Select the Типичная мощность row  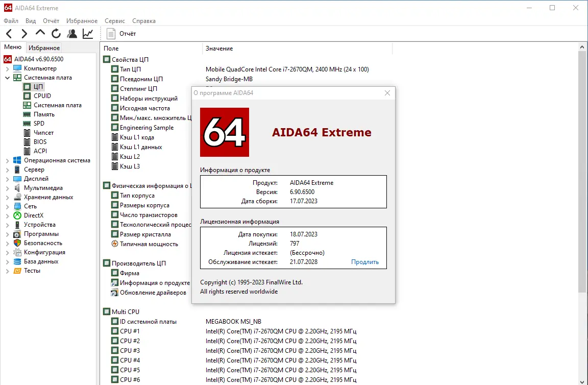coord(144,244)
